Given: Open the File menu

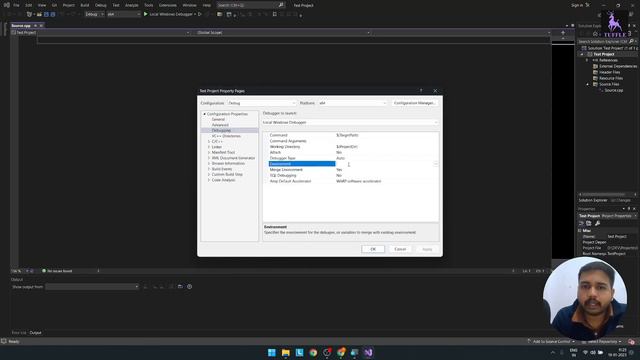Looking at the screenshot, I should coord(16,5).
